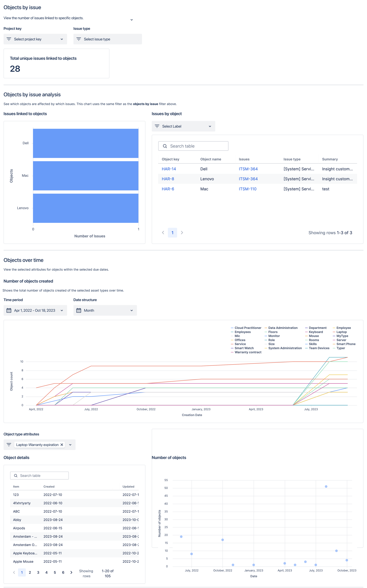Go to page 3 of Object details
Image resolution: width=367 pixels, height=588 pixels.
(38, 572)
